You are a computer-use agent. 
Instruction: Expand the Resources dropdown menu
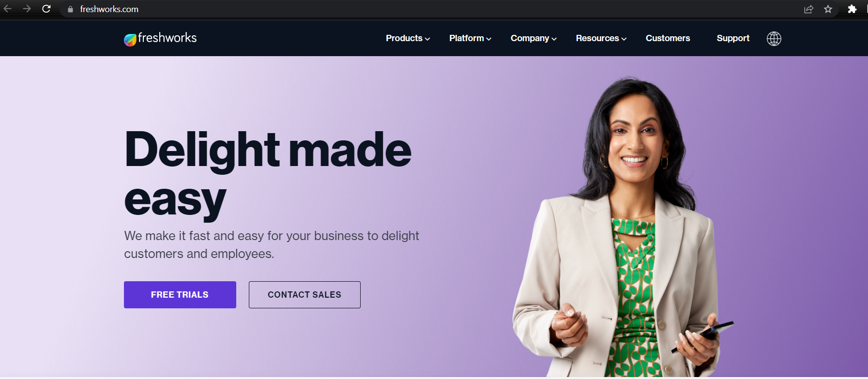point(601,38)
